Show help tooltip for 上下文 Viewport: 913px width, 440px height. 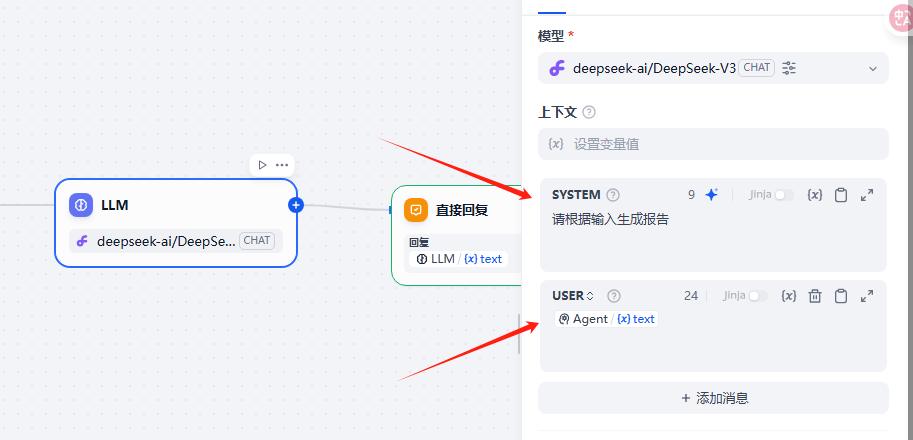click(x=589, y=112)
